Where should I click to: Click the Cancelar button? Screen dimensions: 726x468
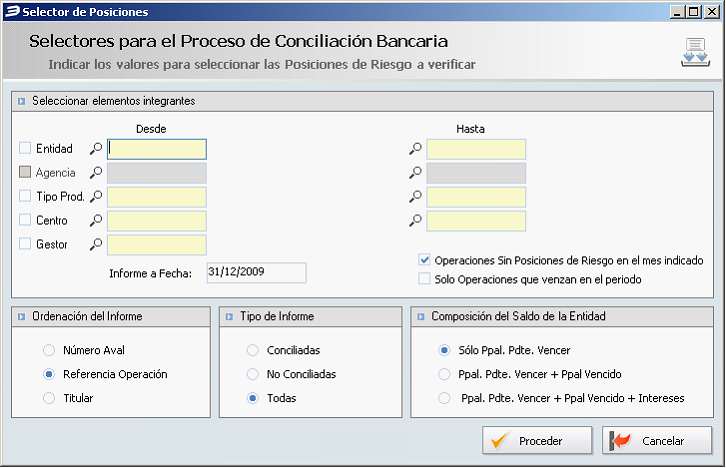point(657,440)
